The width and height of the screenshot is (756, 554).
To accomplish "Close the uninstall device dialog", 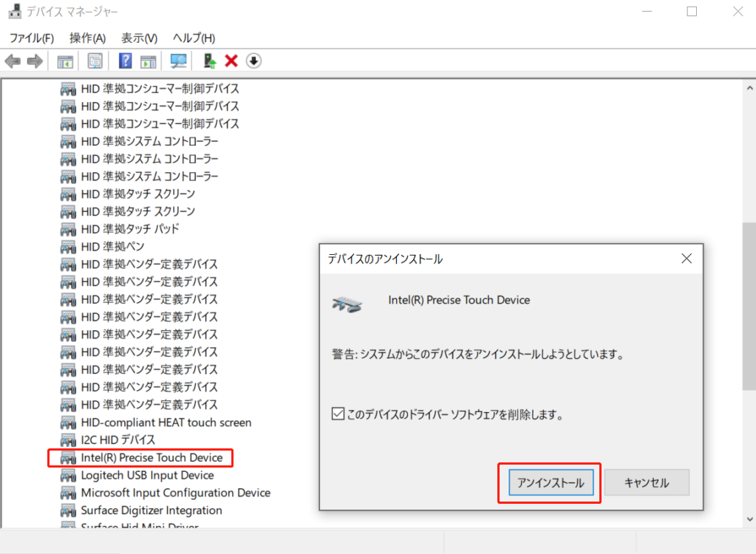I will tap(687, 259).
